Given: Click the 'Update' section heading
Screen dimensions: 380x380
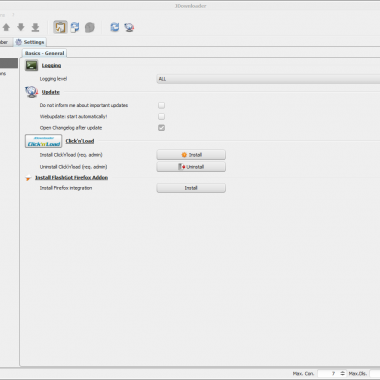Looking at the screenshot, I should pyautogui.click(x=51, y=92).
